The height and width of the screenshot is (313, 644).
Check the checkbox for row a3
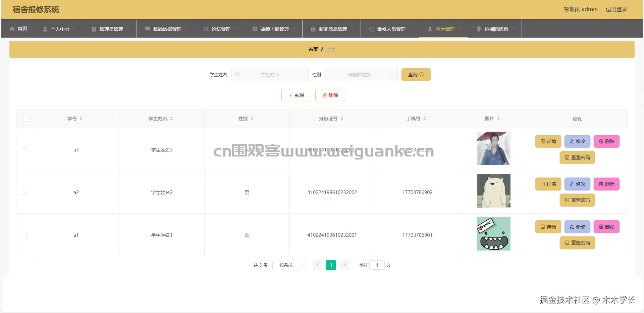[24, 150]
